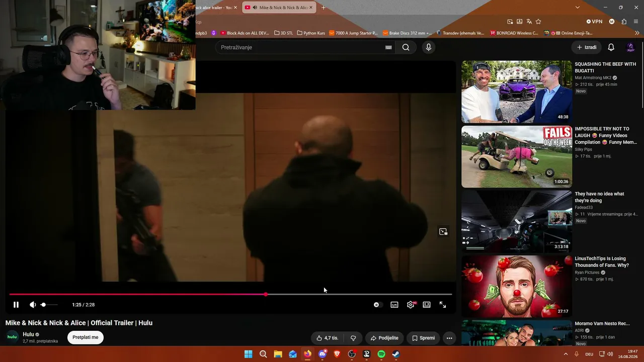
Task: Open the three-dot more actions menu
Action: click(449, 338)
